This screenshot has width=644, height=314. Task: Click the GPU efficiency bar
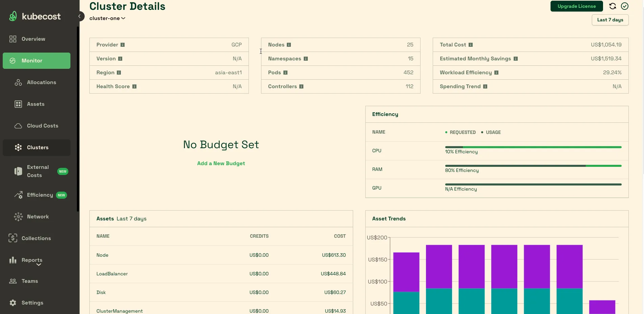(533, 184)
